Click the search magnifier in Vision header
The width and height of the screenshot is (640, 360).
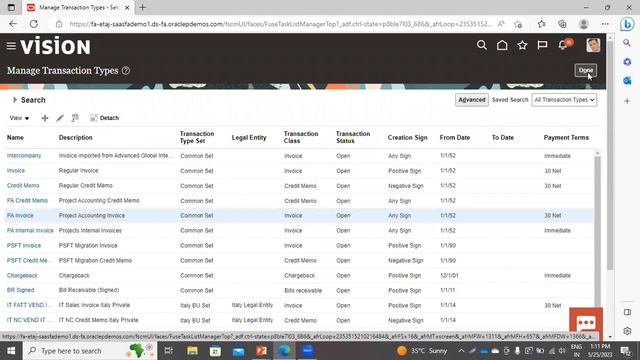(x=482, y=45)
